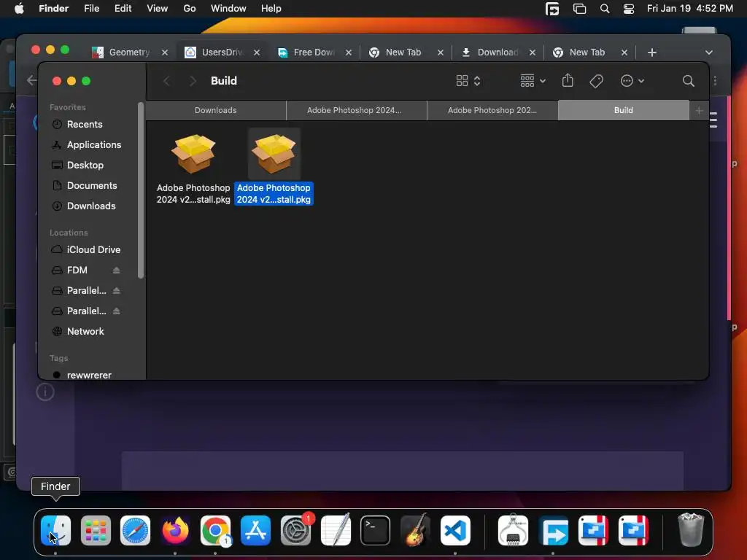The image size is (747, 560).
Task: Expand Chrome tab search chevron
Action: click(709, 52)
